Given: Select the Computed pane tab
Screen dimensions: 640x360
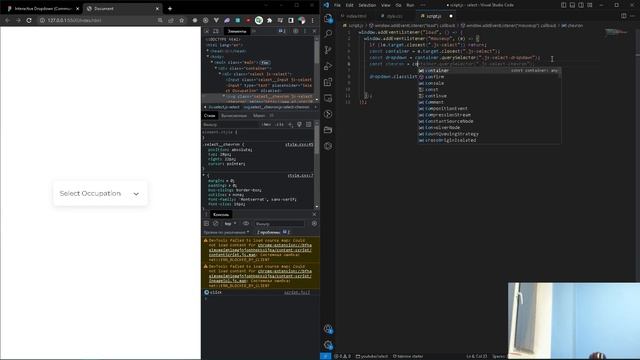Looking at the screenshot, I should [x=234, y=116].
